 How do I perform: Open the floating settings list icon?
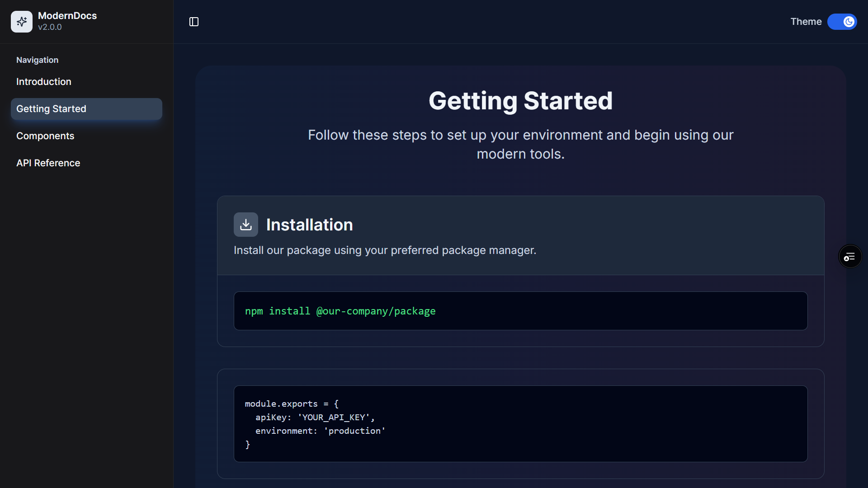pyautogui.click(x=850, y=257)
